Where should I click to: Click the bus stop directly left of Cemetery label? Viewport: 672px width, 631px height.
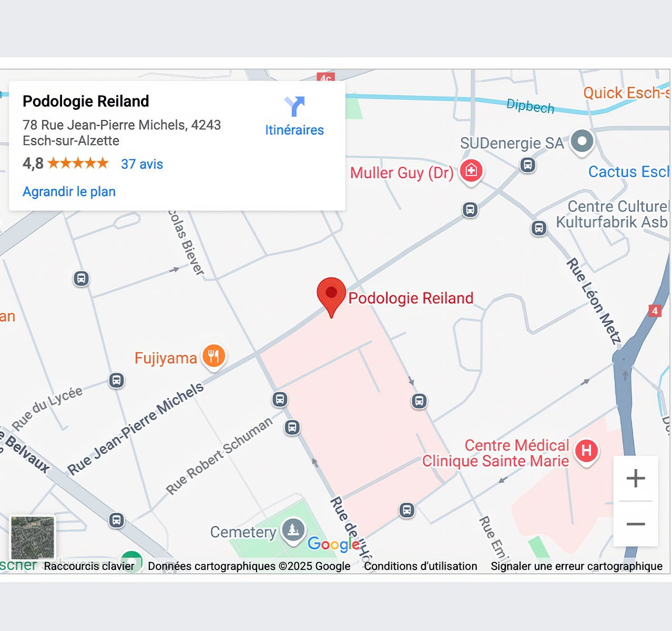click(x=117, y=521)
